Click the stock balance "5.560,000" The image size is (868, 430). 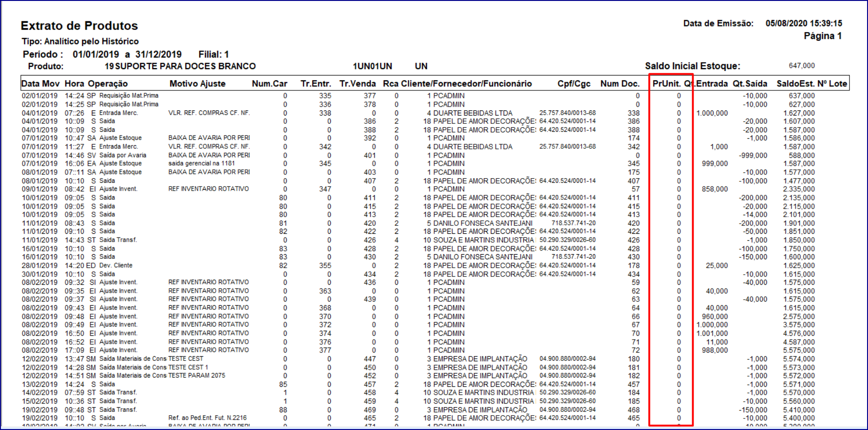[x=799, y=401]
